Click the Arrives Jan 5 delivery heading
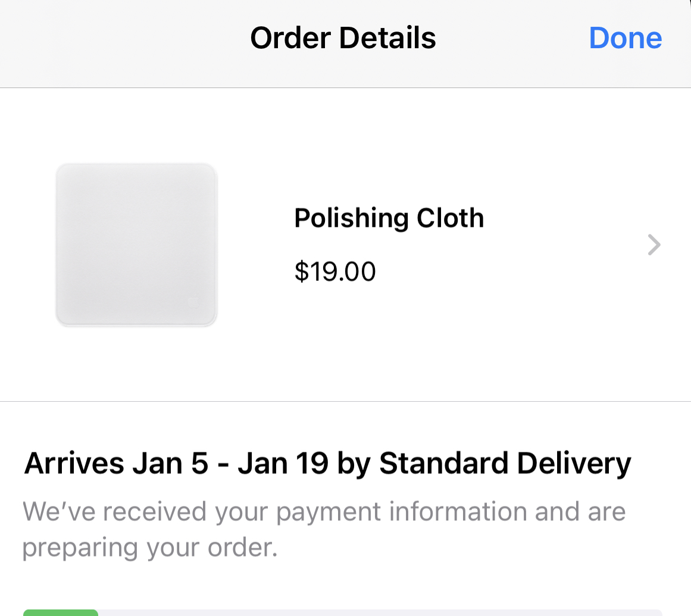The image size is (691, 616). pos(327,464)
